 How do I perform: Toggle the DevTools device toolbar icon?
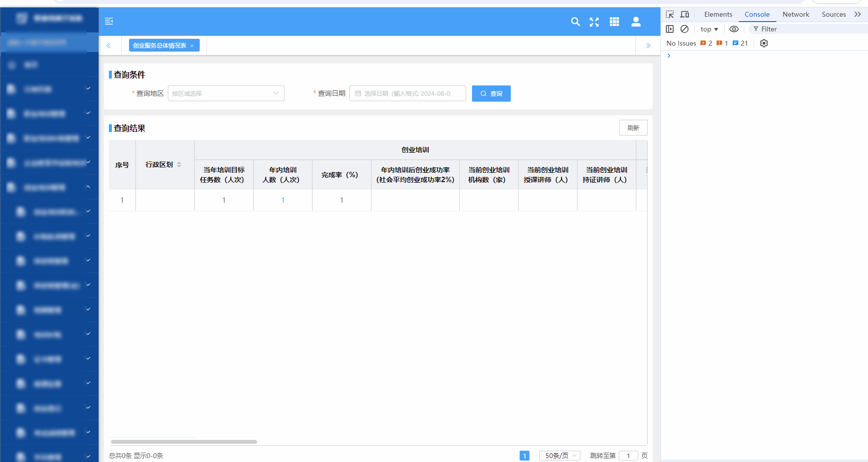click(684, 14)
